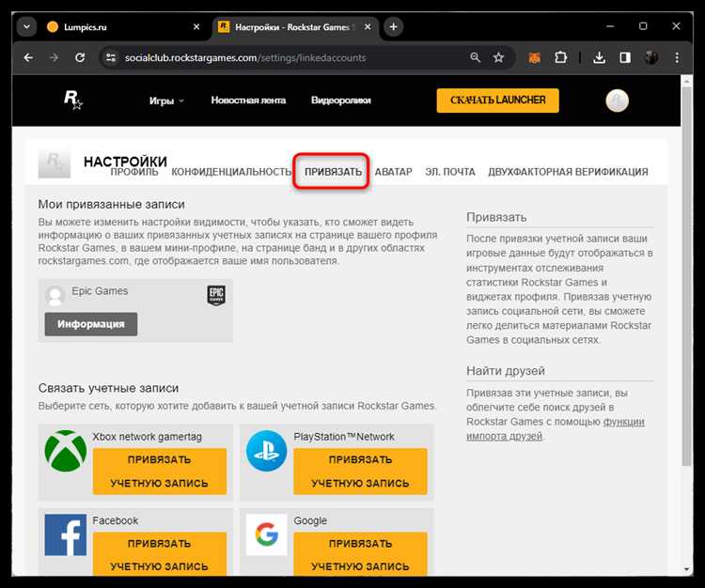This screenshot has height=588, width=705.
Task: Click the settings profile thumbnail beside НАСТРОЙКИ
Action: (x=55, y=162)
